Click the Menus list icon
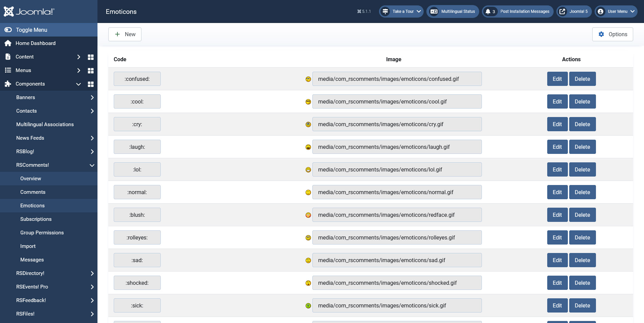644x323 pixels. (8, 70)
